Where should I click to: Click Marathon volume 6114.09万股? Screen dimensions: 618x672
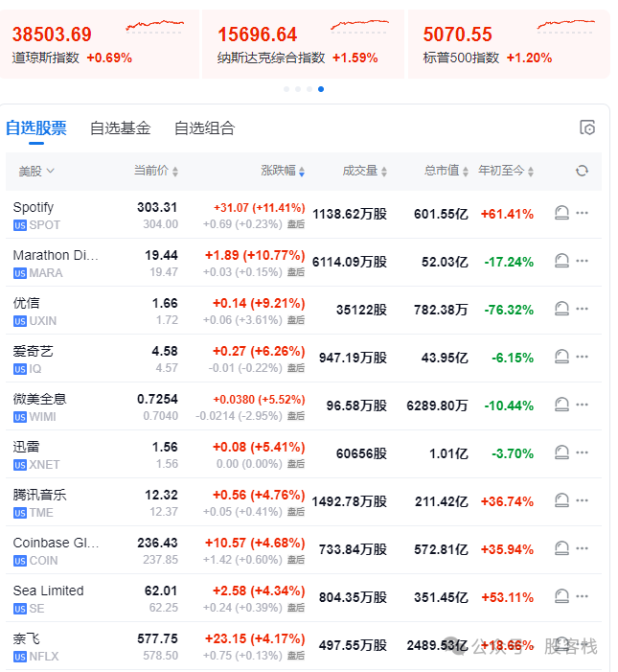click(x=350, y=262)
